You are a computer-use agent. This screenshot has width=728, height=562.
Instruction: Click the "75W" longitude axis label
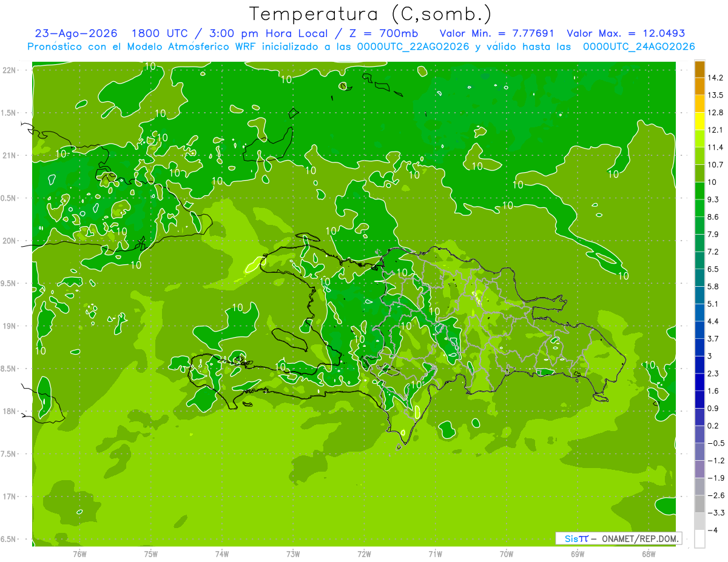pos(151,554)
